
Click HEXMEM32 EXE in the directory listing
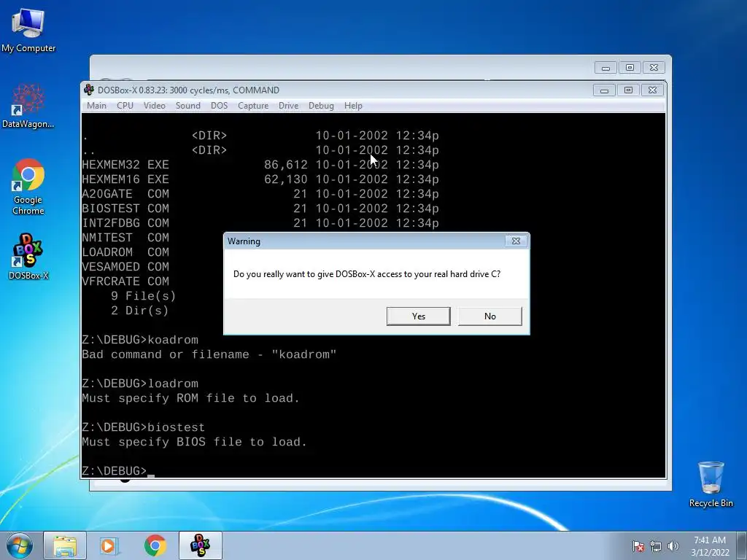(125, 165)
